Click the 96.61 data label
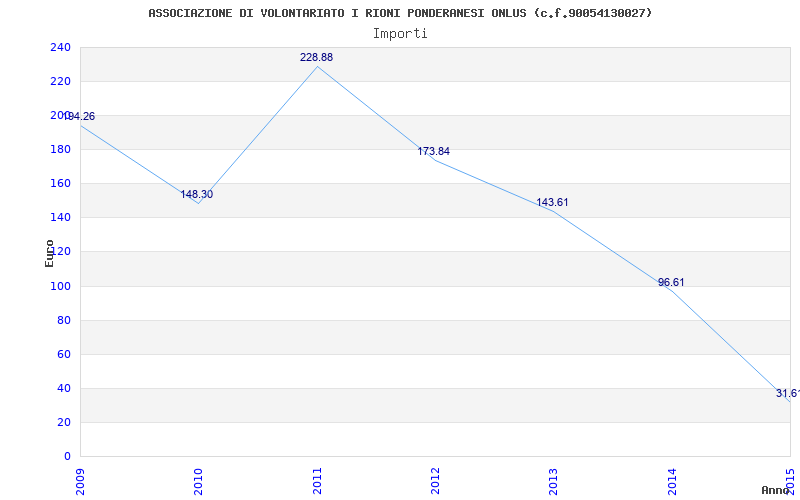 pos(671,282)
